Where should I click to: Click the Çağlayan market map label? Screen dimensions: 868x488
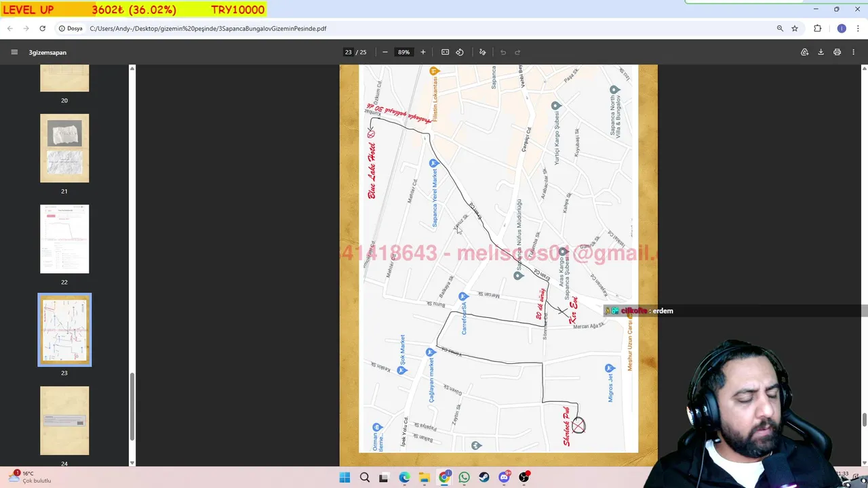(431, 381)
